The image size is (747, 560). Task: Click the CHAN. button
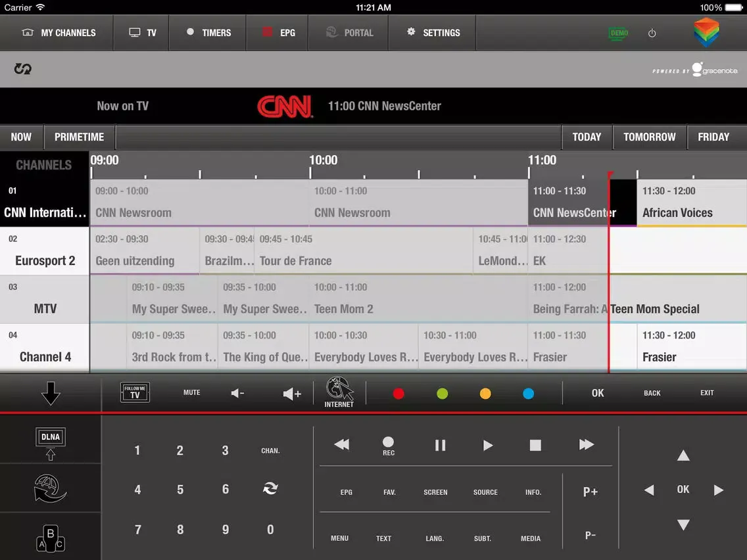(x=270, y=450)
